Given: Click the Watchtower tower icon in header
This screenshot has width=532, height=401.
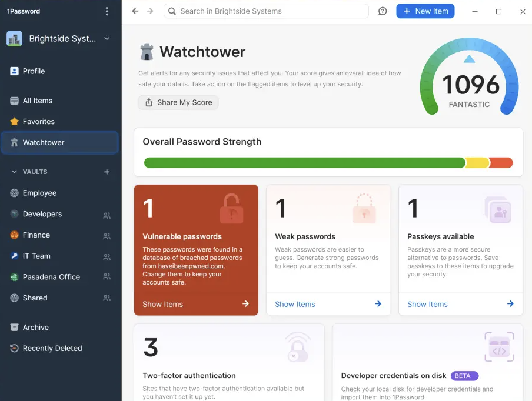Looking at the screenshot, I should click(147, 52).
